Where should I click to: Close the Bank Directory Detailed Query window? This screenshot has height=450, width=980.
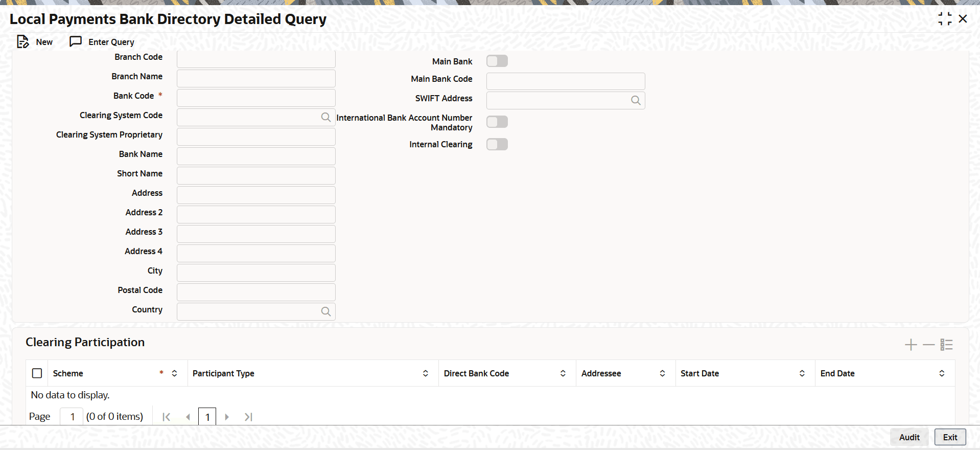[963, 19]
